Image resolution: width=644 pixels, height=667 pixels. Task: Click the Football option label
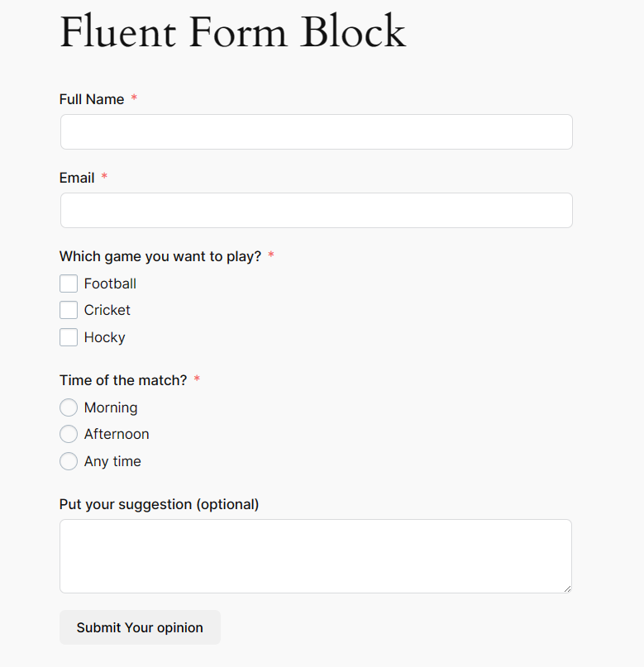click(x=110, y=284)
